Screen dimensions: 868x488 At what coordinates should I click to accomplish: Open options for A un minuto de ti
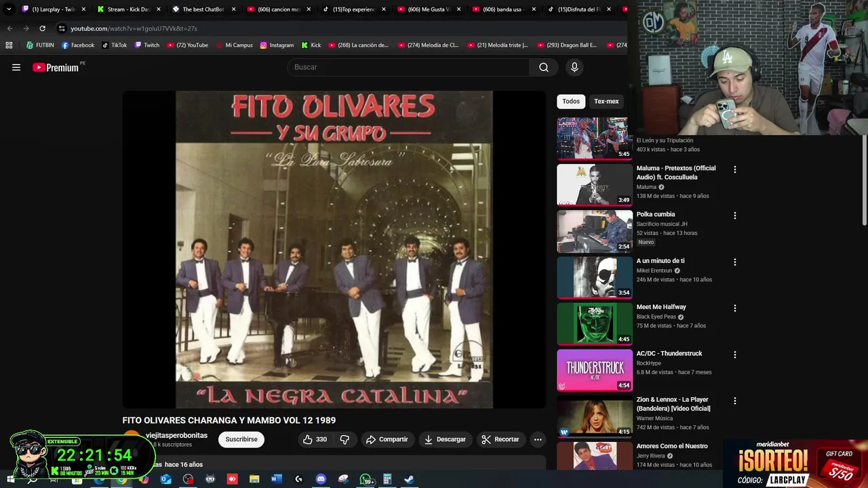click(x=734, y=262)
